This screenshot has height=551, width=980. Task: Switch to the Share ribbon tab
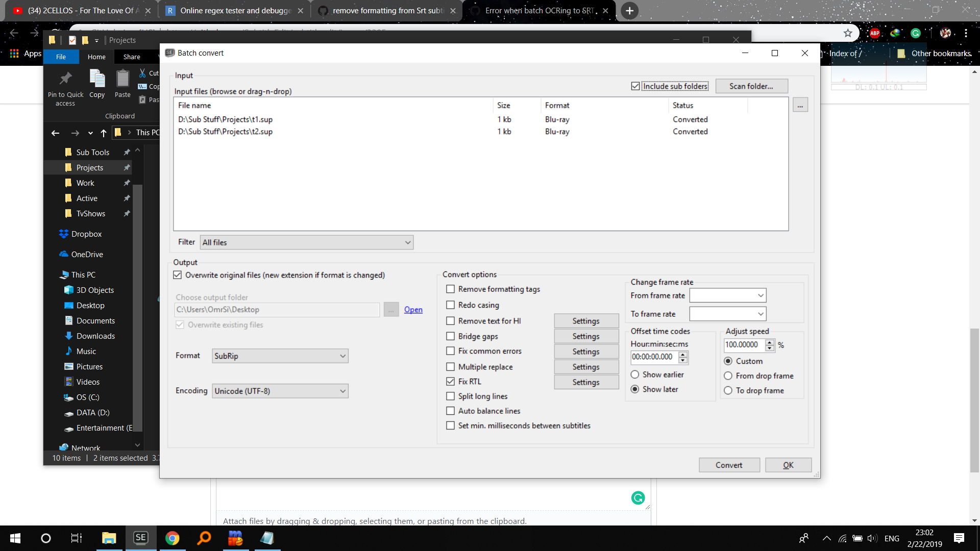click(x=132, y=57)
